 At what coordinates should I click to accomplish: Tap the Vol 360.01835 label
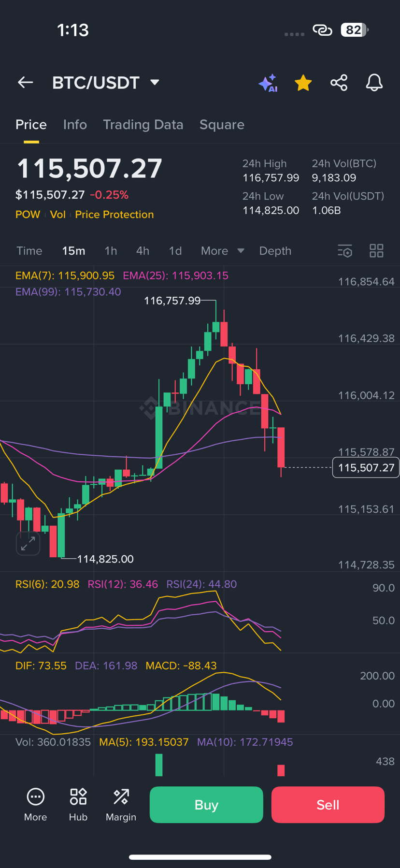point(53,742)
